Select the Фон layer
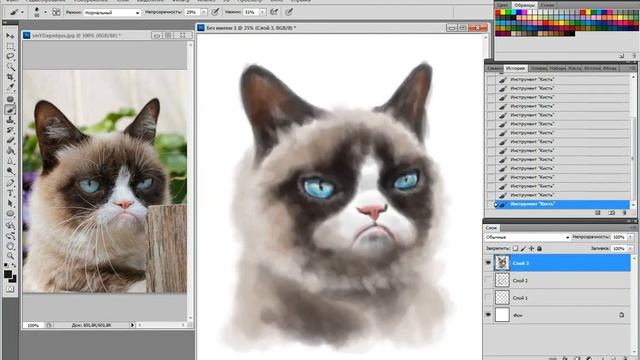The width and height of the screenshot is (640, 360). point(562,315)
